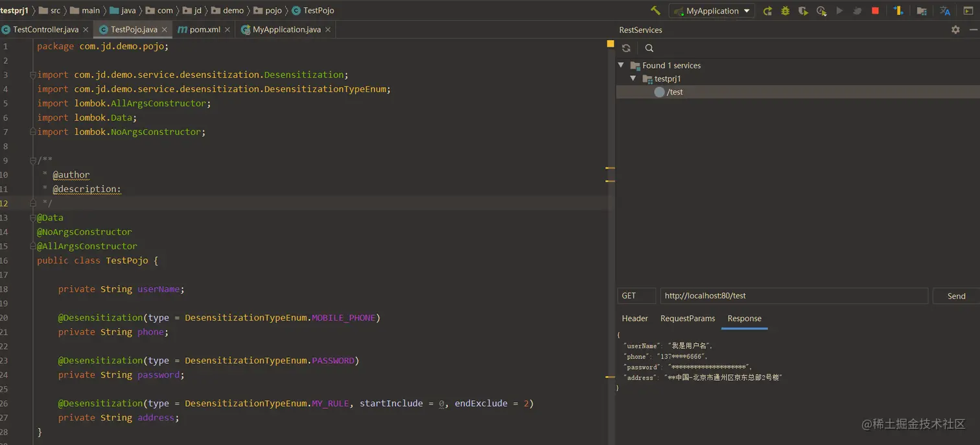Click the TestPojo class breadcrumb

click(313, 10)
